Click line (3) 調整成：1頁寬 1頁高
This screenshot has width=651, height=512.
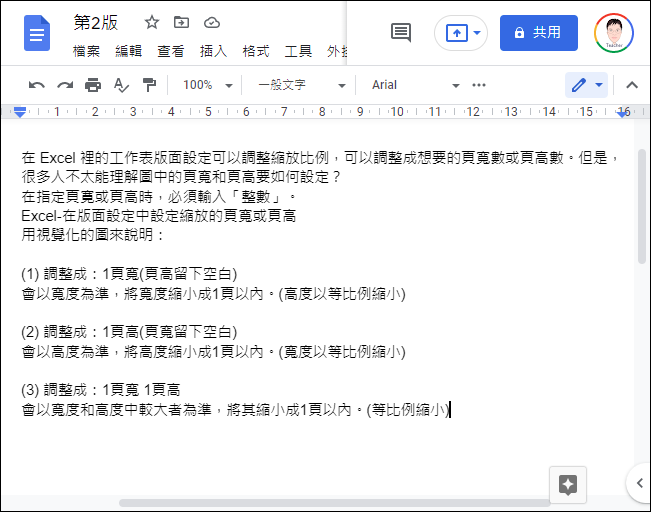coord(100,390)
